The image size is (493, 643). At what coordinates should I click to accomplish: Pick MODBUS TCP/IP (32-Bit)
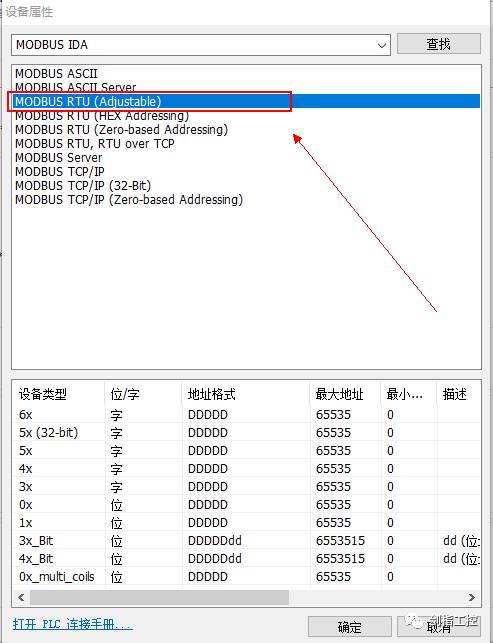point(83,186)
